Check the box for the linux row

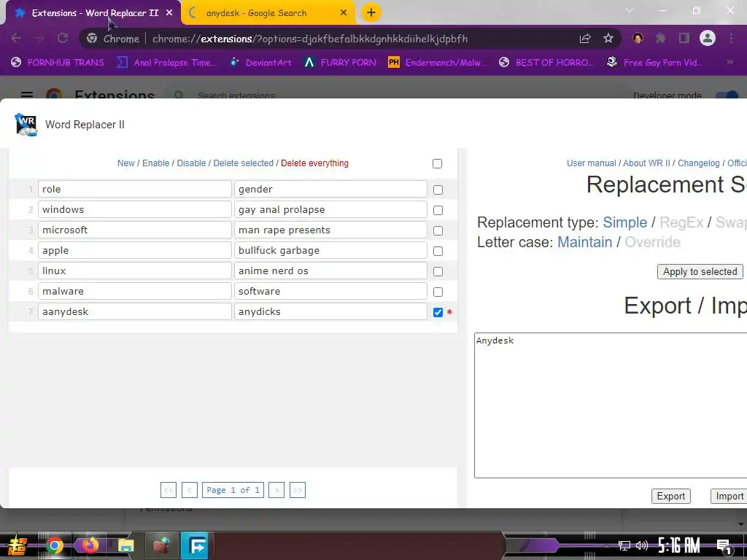pos(438,271)
